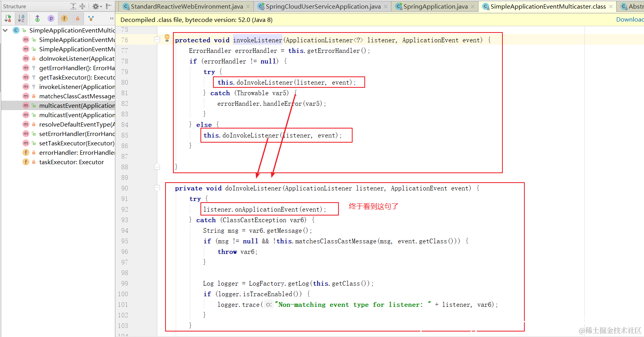Viewport: 644px width, 337px height.
Task: Click line number 80 in gutter
Action: [125, 82]
